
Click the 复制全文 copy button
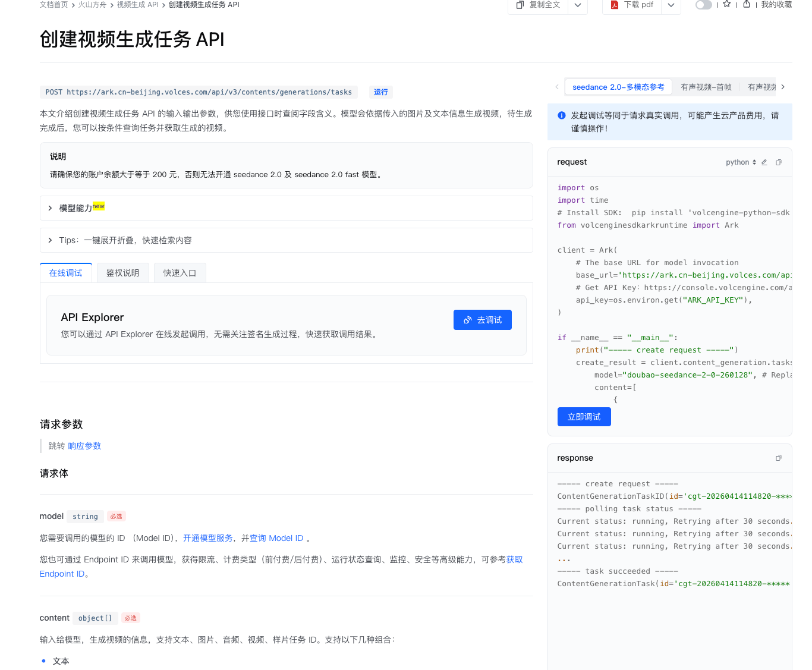click(538, 5)
